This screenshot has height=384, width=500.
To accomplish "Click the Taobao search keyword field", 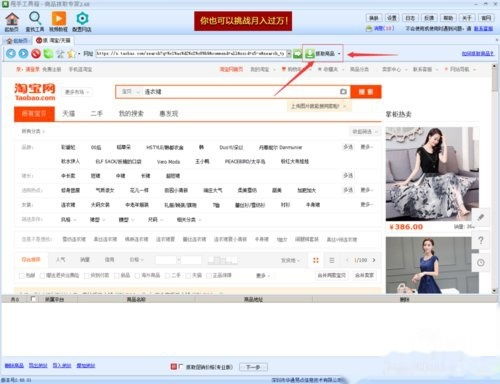I will point(240,92).
